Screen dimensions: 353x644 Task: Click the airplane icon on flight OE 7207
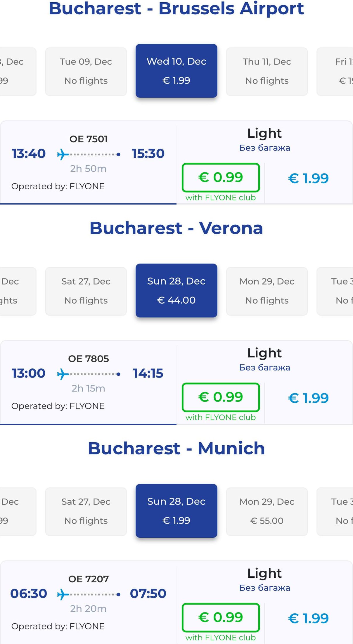[x=63, y=594]
